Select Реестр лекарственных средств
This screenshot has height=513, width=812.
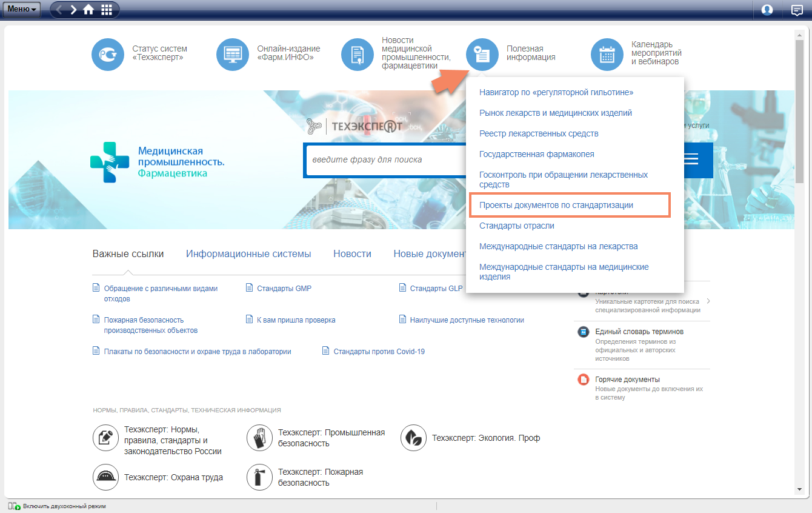point(539,133)
